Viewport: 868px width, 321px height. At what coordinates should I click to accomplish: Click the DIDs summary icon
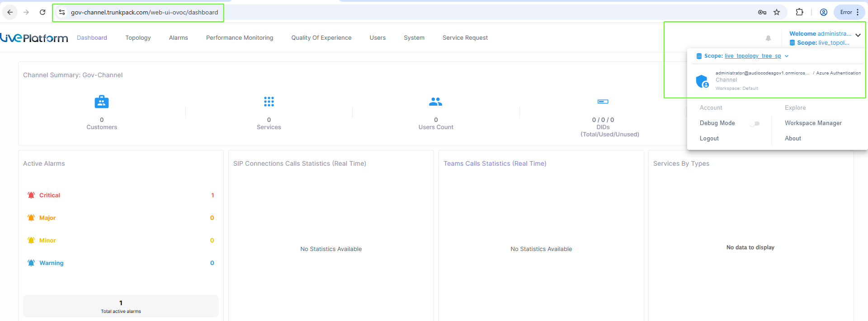[603, 102]
